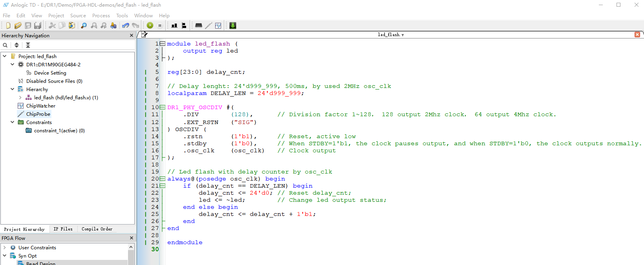This screenshot has height=265, width=644.
Task: Select Device Setting in the tree
Action: [x=50, y=73]
